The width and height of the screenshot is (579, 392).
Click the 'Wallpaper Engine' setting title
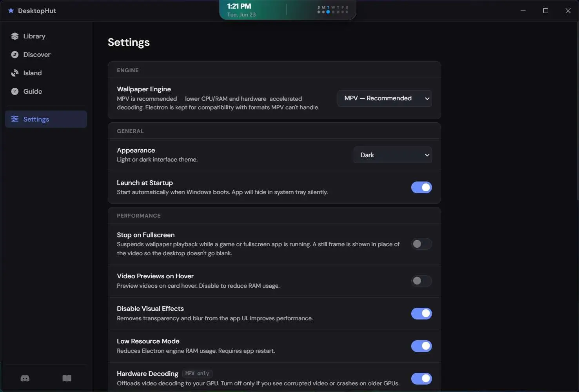[x=144, y=89]
